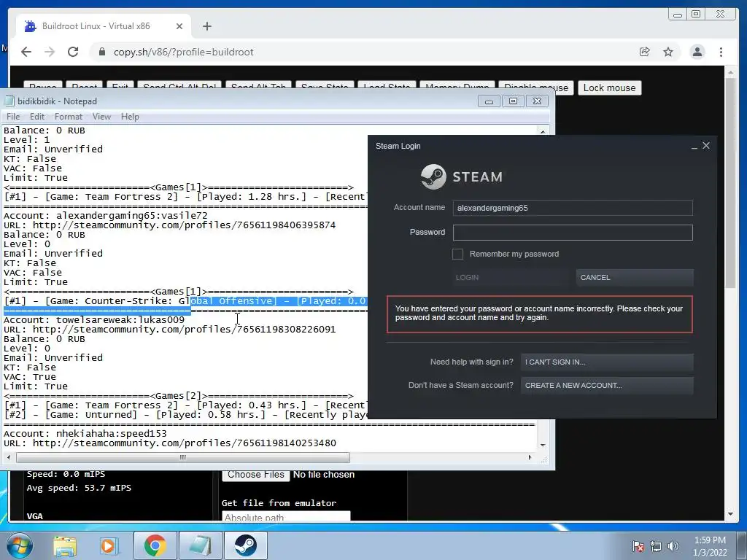Click the '[Game: Unturned]' line in Notepad
Image resolution: width=747 pixels, height=560 pixels.
click(186, 415)
